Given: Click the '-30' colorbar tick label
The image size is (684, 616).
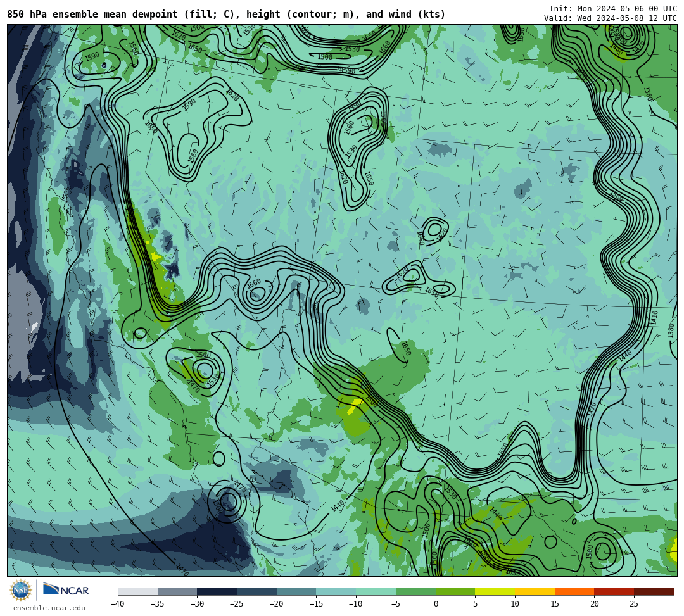Looking at the screenshot, I should click(x=197, y=604).
